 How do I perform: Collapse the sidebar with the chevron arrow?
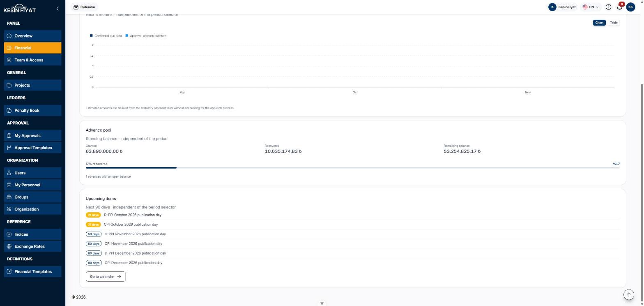click(x=57, y=8)
